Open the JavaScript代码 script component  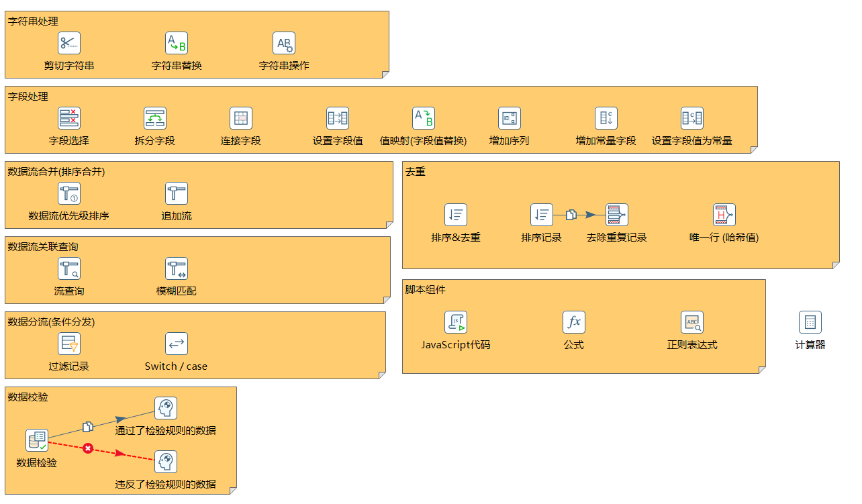pyautogui.click(x=456, y=322)
